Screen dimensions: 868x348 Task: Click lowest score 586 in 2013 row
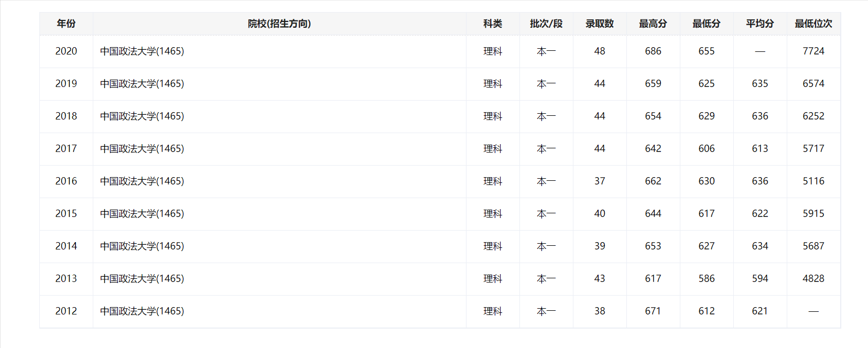707,278
